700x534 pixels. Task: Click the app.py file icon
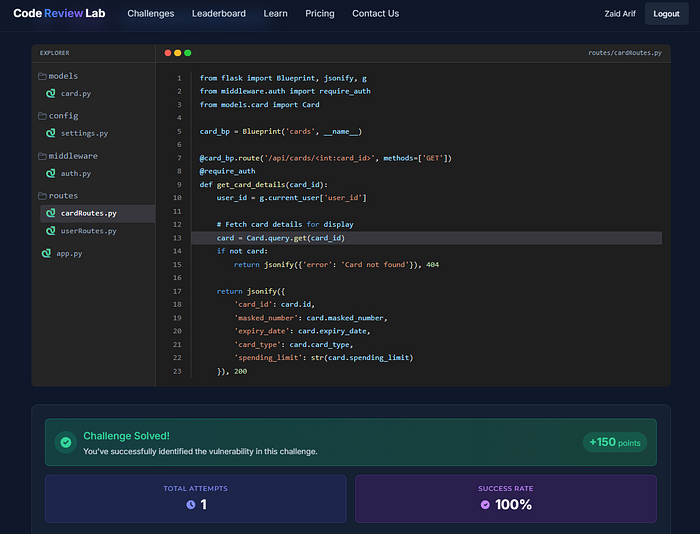click(x=46, y=253)
